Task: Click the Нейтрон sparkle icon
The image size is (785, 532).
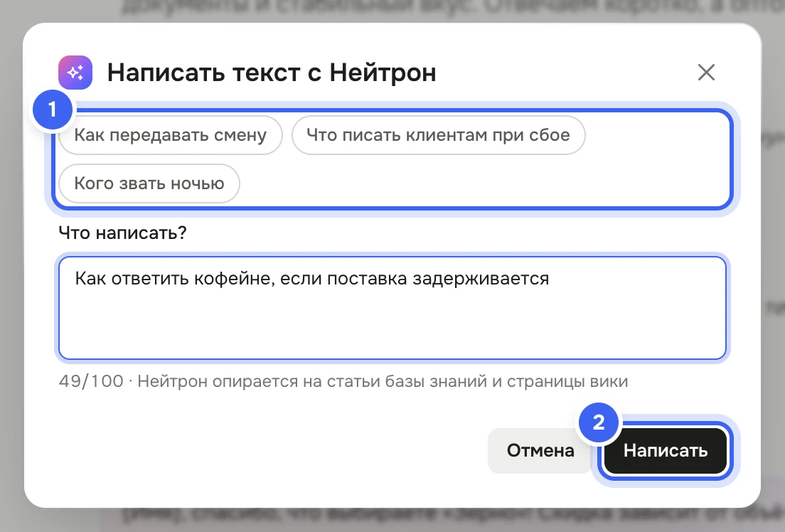Action: [75, 73]
